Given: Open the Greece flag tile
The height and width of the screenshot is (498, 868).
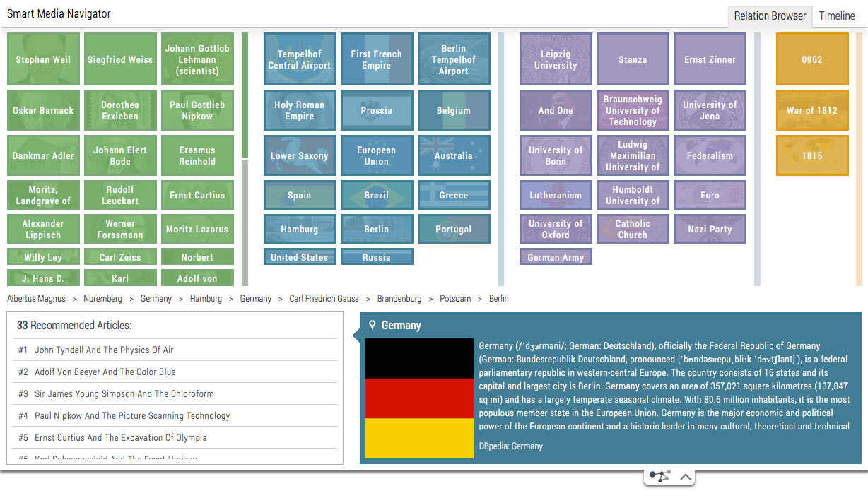Looking at the screenshot, I should [453, 195].
